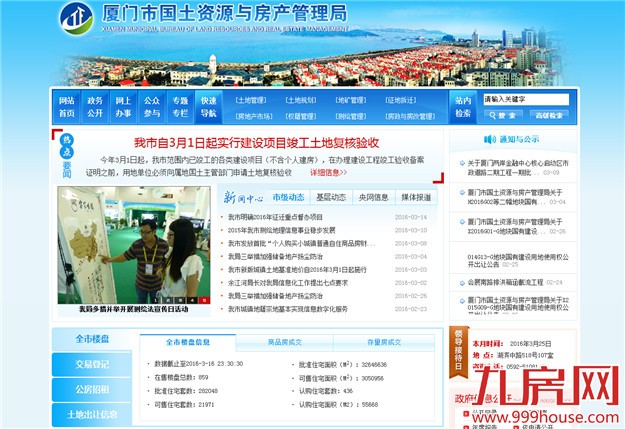Go to 房政与房改管理 quick link

pyautogui.click(x=410, y=116)
